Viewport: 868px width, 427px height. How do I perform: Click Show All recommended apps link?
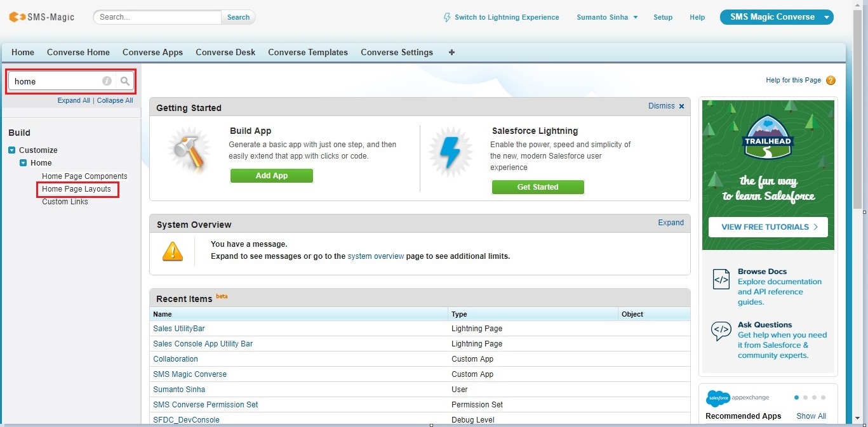tap(811, 416)
